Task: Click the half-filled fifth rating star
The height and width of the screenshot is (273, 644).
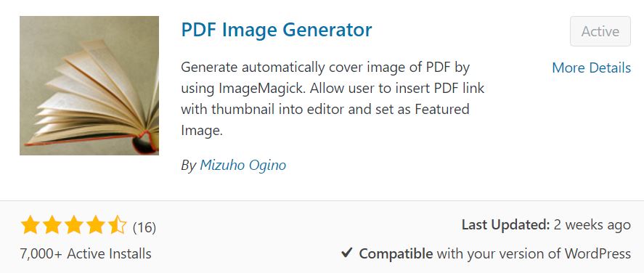Action: tap(118, 225)
